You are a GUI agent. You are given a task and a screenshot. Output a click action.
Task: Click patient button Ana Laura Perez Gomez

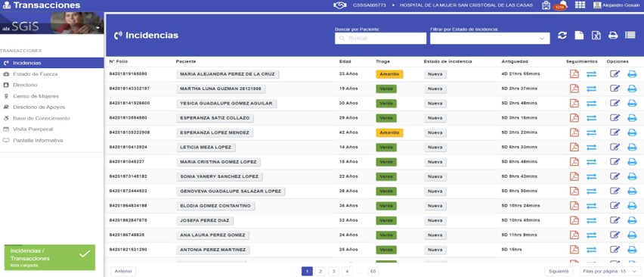212,235
